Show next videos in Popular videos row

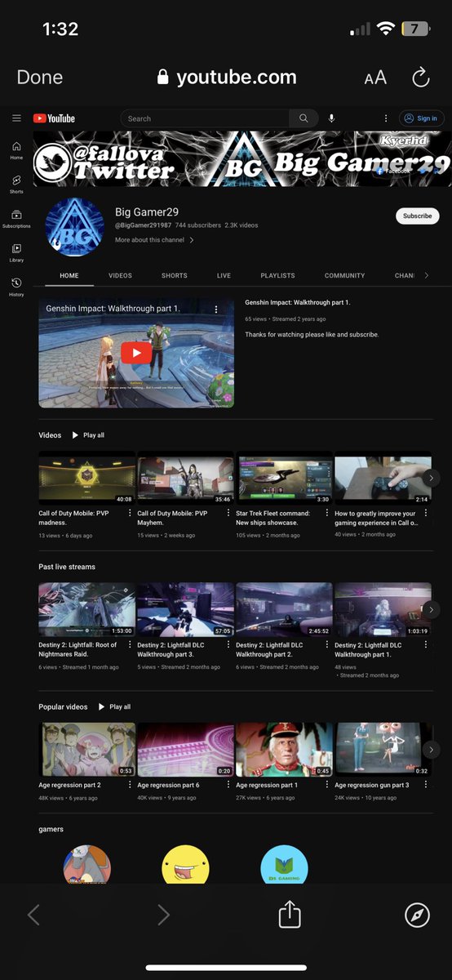(x=432, y=749)
